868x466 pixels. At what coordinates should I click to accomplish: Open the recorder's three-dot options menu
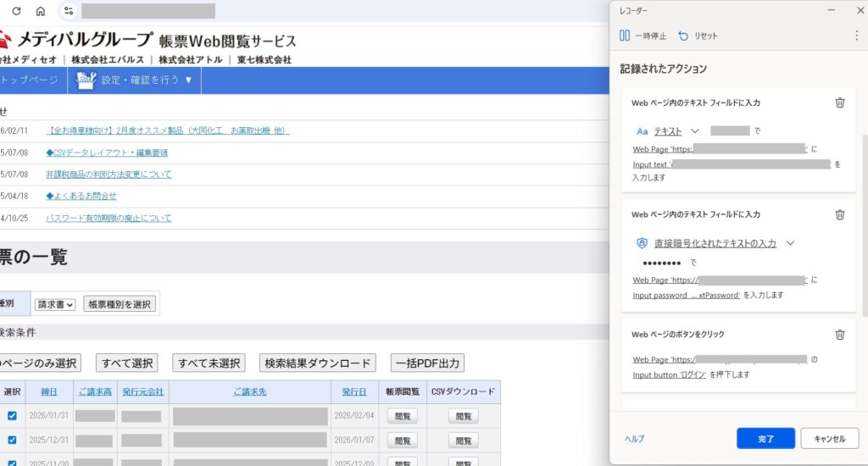856,36
